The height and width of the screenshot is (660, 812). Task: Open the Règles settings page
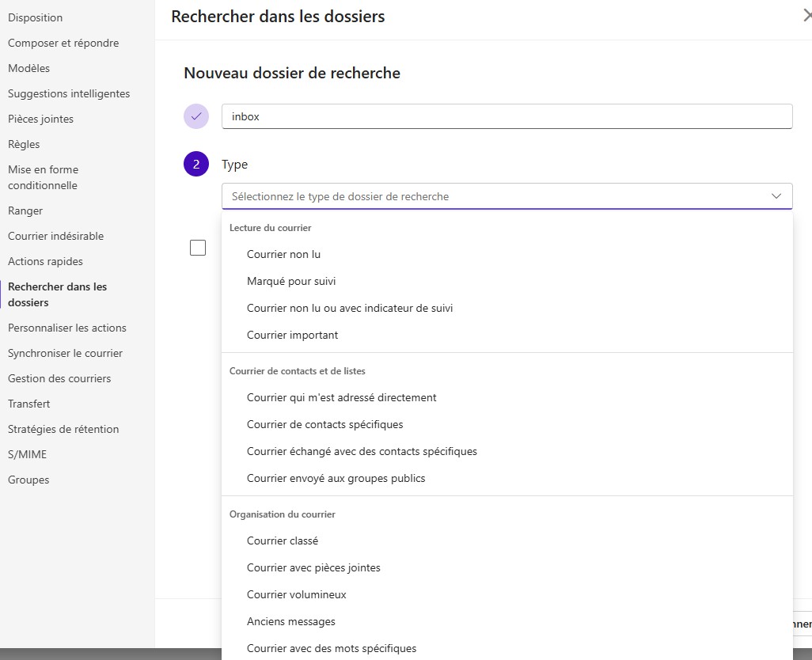point(24,144)
